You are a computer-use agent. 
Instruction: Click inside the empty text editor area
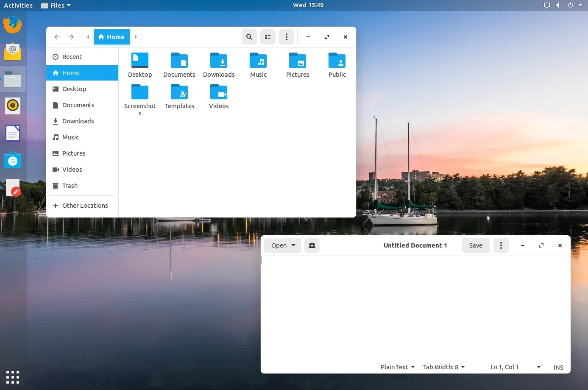pyautogui.click(x=415, y=309)
